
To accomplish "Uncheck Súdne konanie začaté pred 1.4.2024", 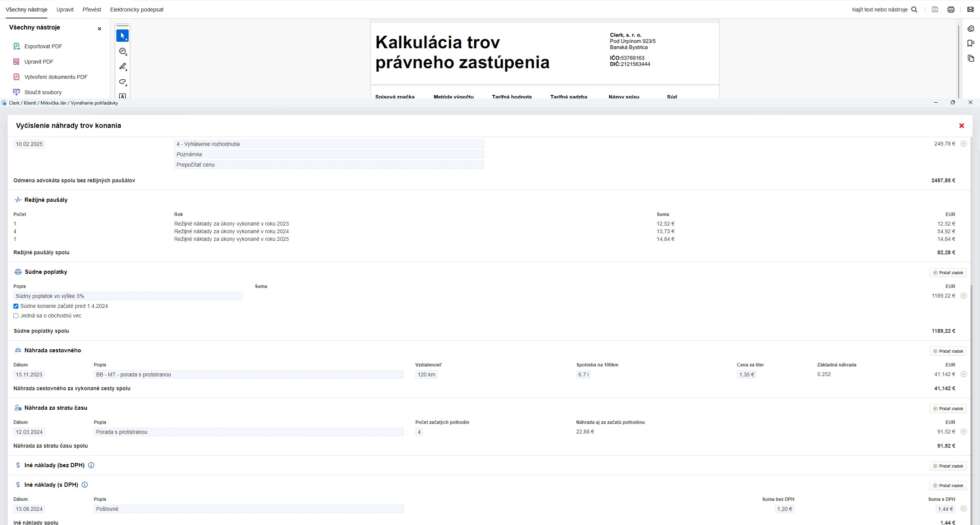I will click(16, 306).
